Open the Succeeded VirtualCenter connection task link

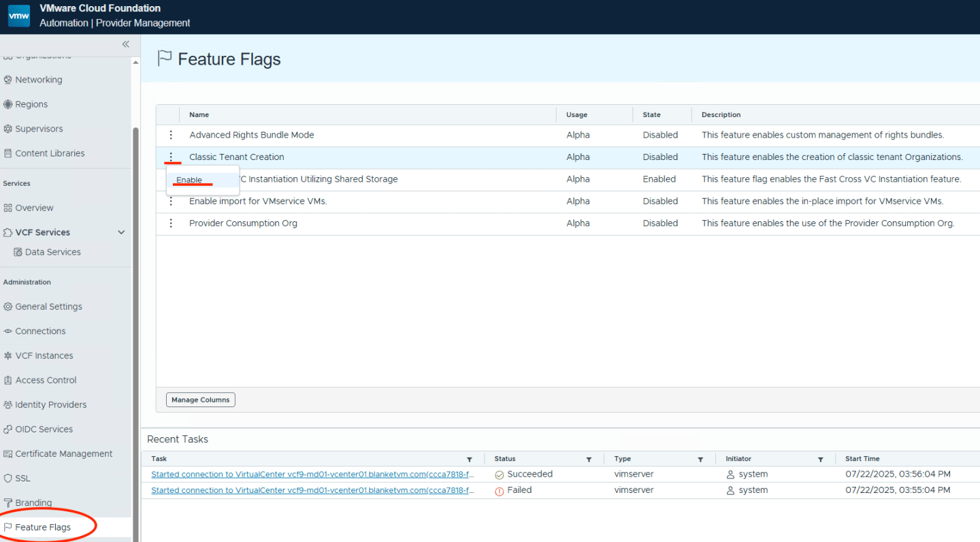(x=312, y=474)
